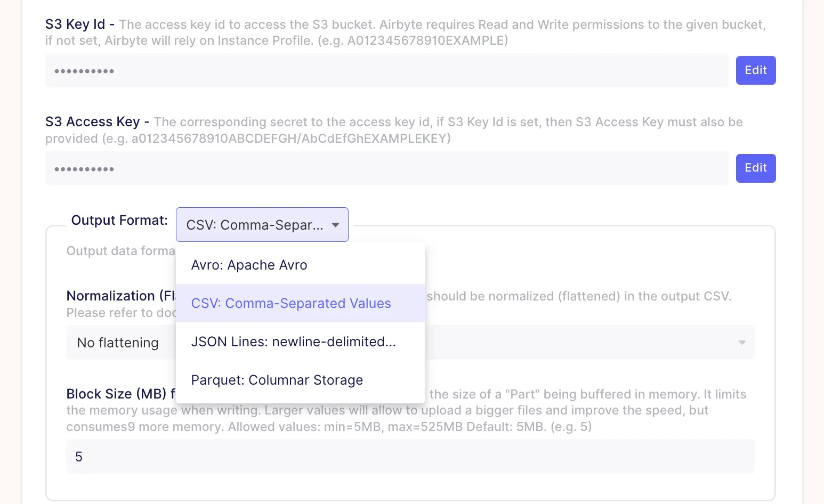The width and height of the screenshot is (824, 504).
Task: Click the Output data format description text
Action: click(x=120, y=251)
